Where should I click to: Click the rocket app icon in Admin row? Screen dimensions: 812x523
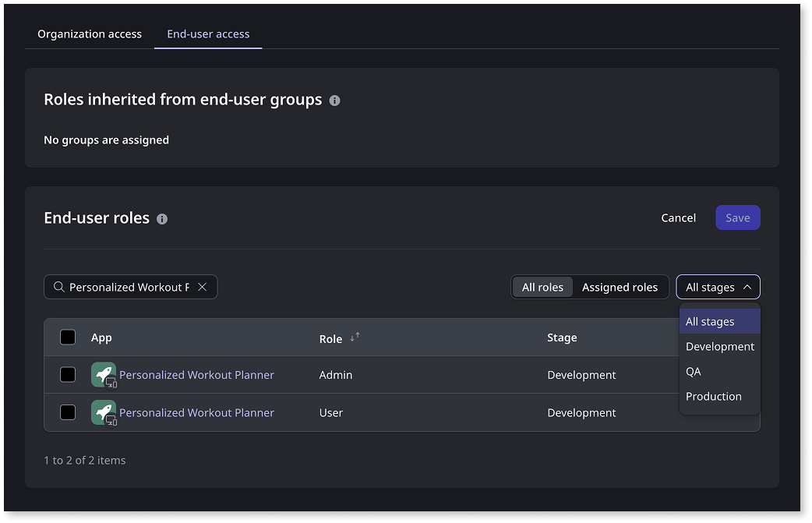click(104, 374)
